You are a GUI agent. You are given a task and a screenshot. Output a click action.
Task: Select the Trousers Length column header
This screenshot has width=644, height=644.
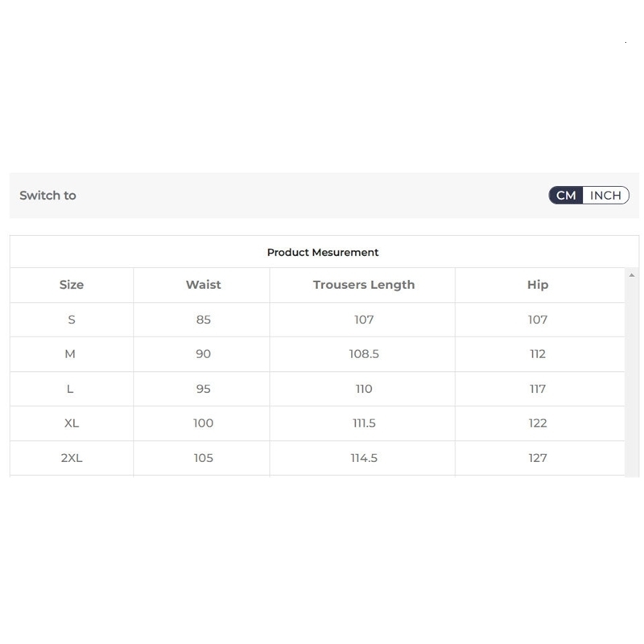click(x=364, y=285)
